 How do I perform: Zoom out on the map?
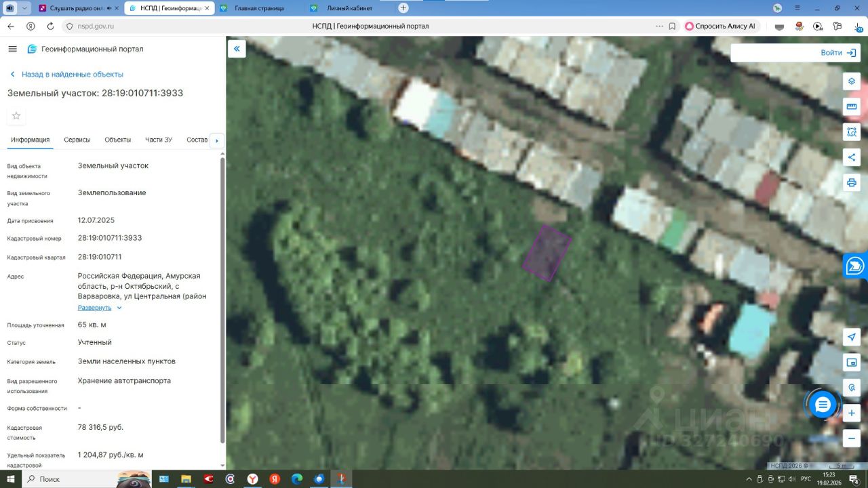click(x=852, y=438)
